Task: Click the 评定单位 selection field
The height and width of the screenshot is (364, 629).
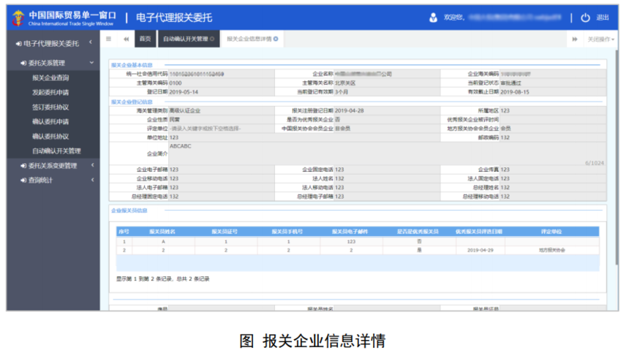Action: pyautogui.click(x=219, y=128)
